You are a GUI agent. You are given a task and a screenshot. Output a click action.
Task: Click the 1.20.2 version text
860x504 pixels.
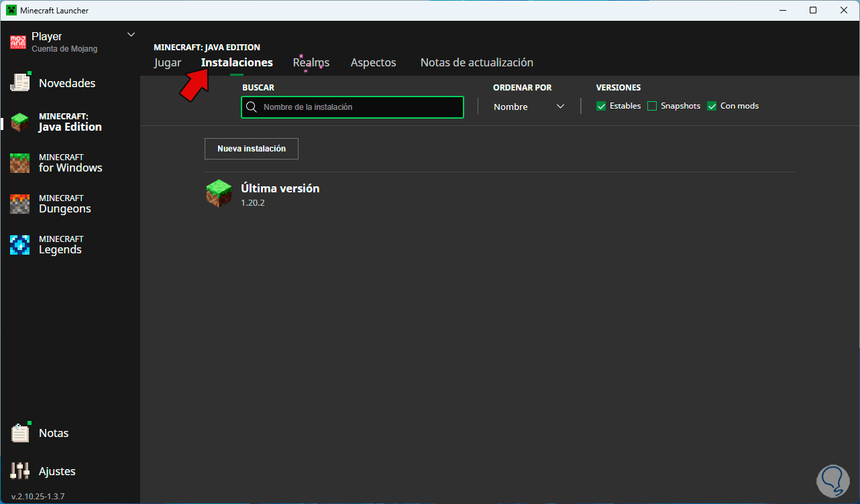click(x=253, y=202)
